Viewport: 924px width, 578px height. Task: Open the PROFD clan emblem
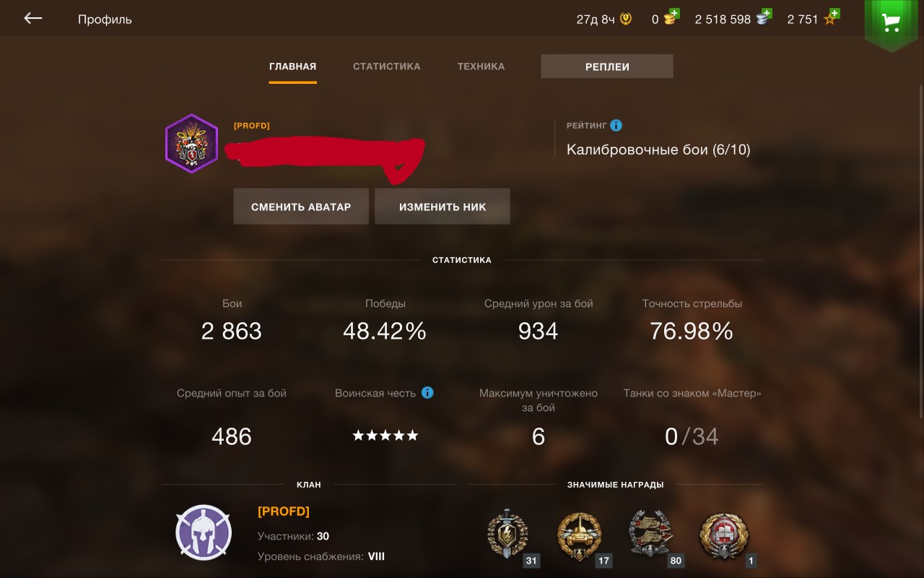[204, 532]
